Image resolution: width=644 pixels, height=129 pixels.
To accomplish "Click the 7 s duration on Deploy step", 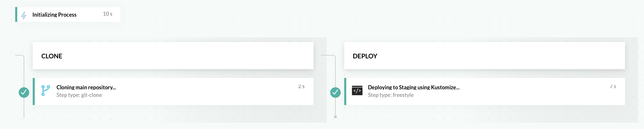I will (x=613, y=86).
